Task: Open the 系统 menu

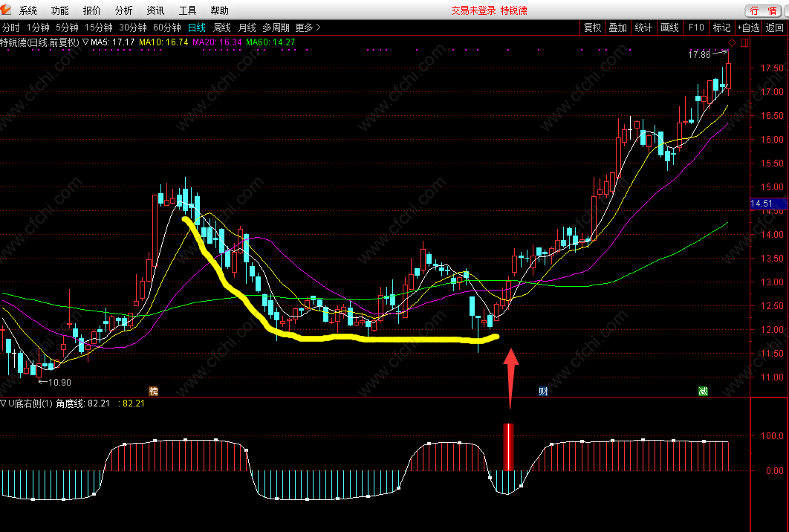Action: 27,10
